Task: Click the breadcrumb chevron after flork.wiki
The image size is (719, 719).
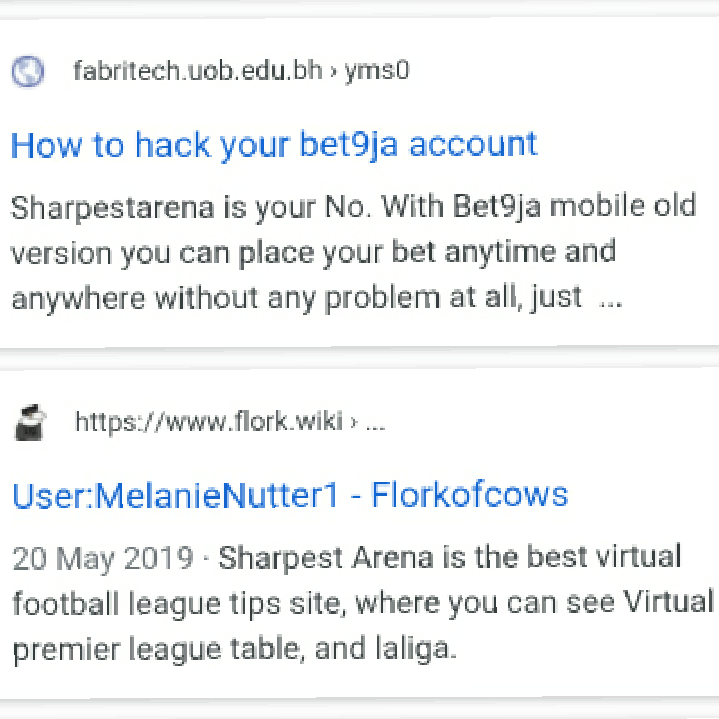Action: tap(354, 422)
